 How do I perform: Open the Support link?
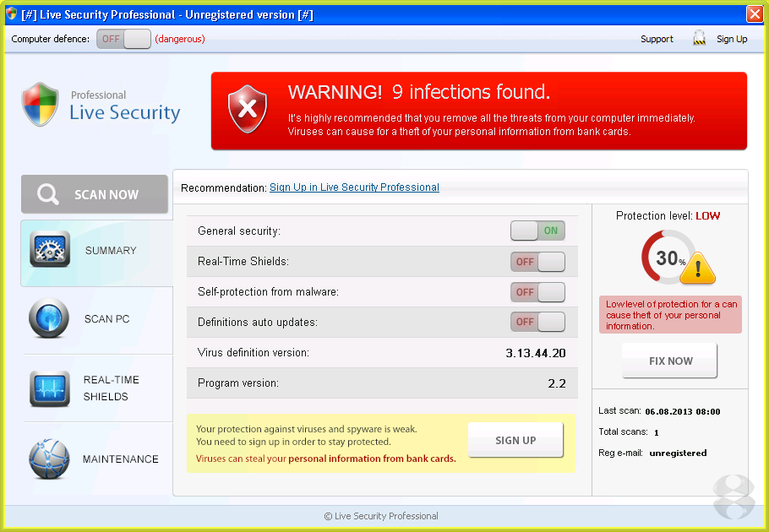point(657,39)
